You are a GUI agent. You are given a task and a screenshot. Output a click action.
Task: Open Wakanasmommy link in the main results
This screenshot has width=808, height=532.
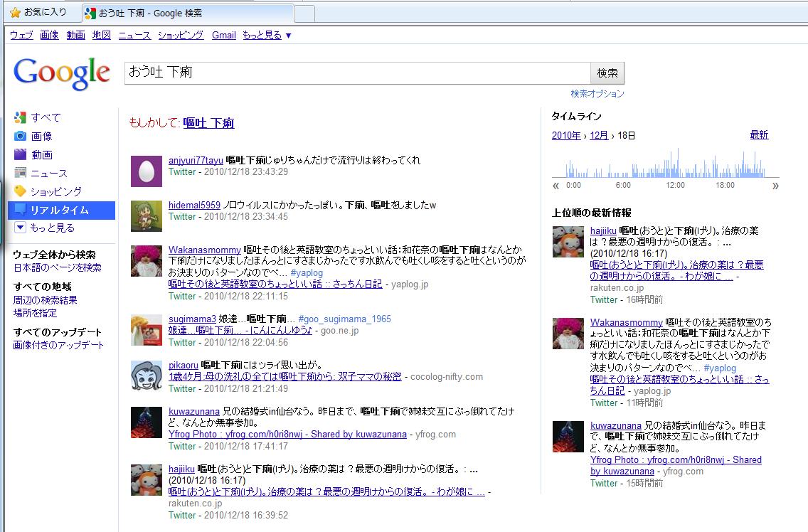[x=205, y=250]
